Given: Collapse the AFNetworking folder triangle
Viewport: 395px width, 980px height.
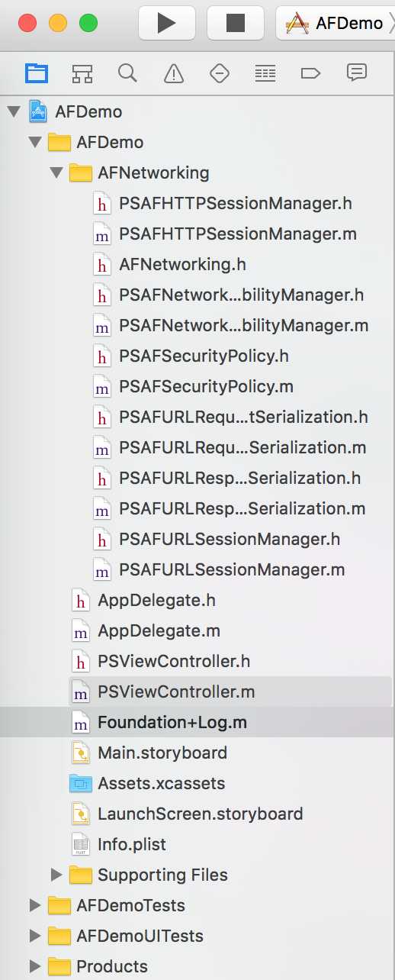Looking at the screenshot, I should [x=55, y=173].
